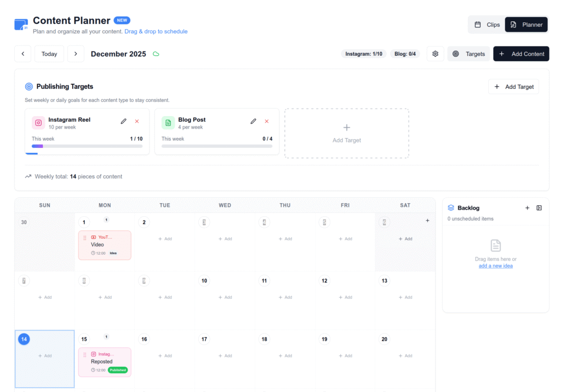The height and width of the screenshot is (392, 561).
Task: Collapse the Backlog panel using its panel icon
Action: (539, 208)
